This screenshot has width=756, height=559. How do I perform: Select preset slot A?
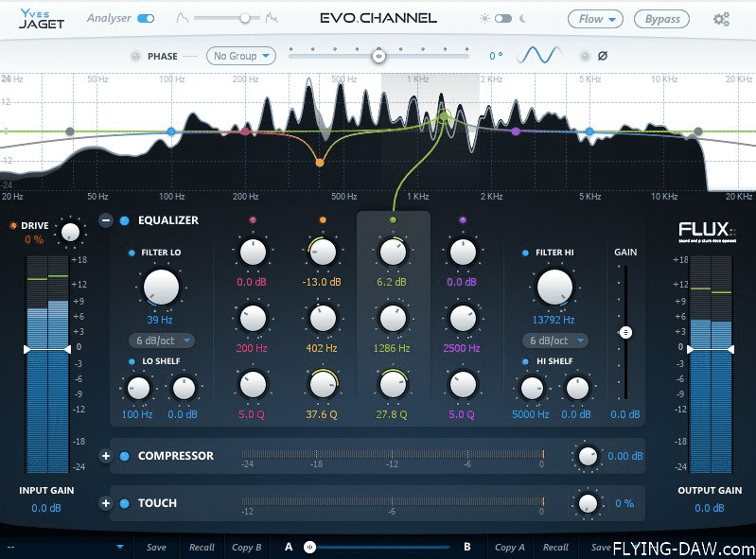(289, 547)
